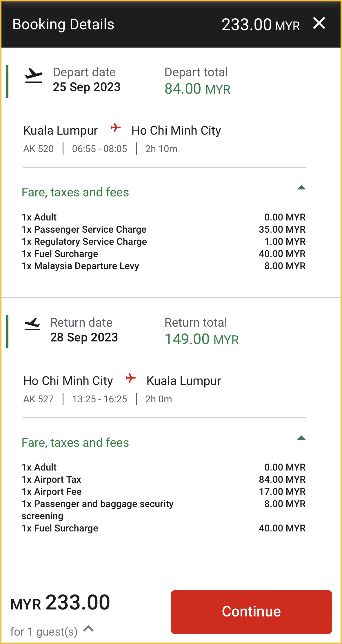Click the Depart total 84.00 MYR amount
Viewport: 342px width, 644px height.
pyautogui.click(x=197, y=89)
